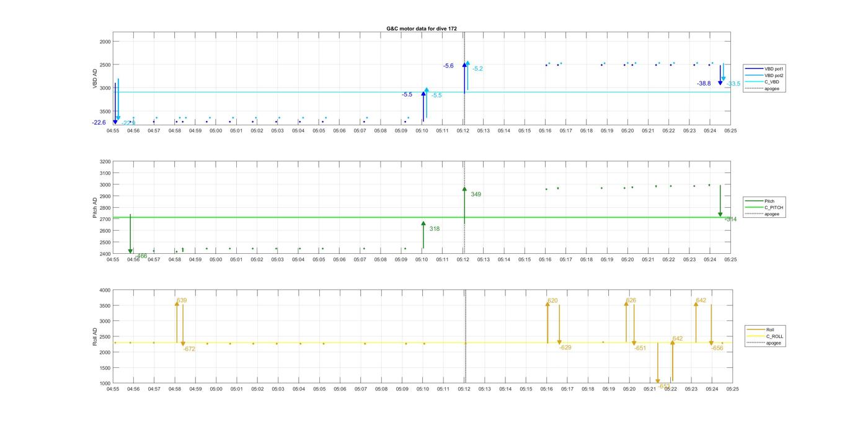Image resolution: width=868 pixels, height=430 pixels.
Task: Click the "-466" pitch annotation
Action: [141, 256]
